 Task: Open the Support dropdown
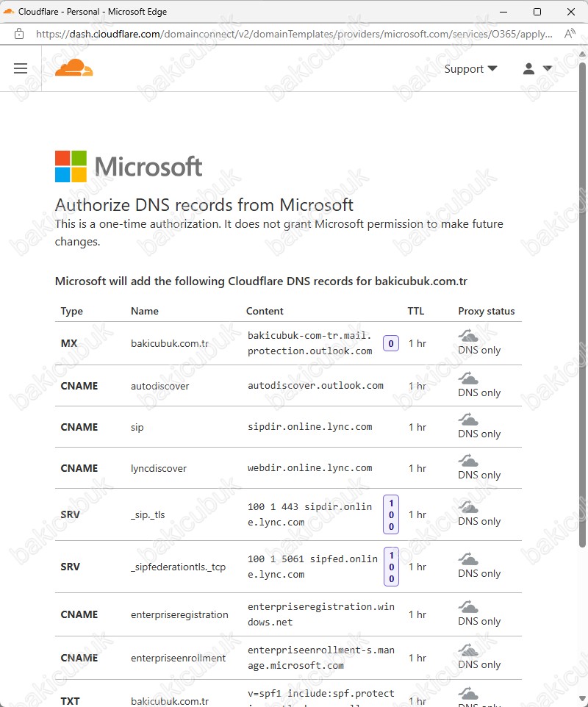[470, 69]
